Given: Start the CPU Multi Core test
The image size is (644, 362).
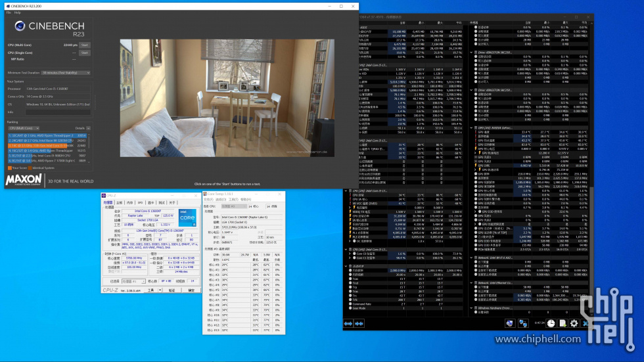Looking at the screenshot, I should (85, 45).
